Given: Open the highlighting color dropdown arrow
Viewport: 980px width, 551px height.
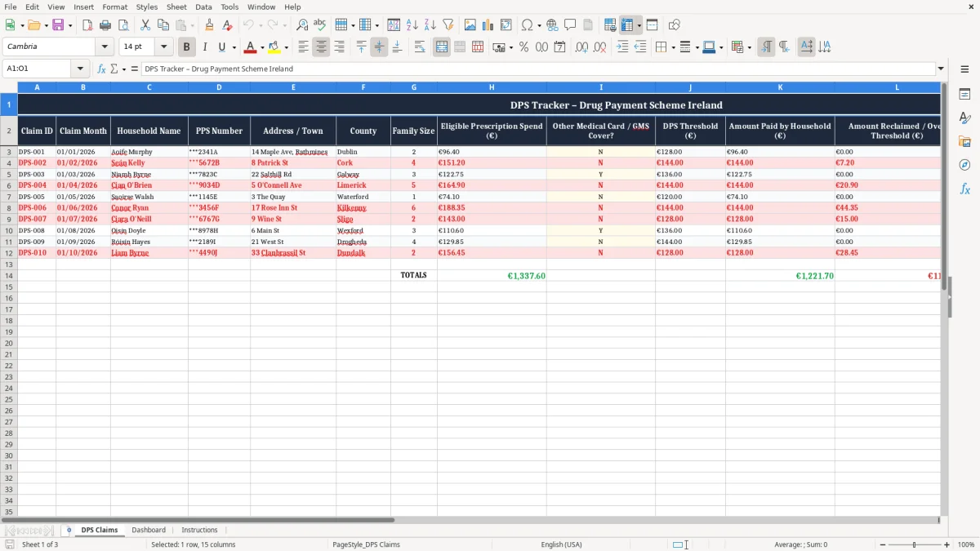Looking at the screenshot, I should point(286,47).
